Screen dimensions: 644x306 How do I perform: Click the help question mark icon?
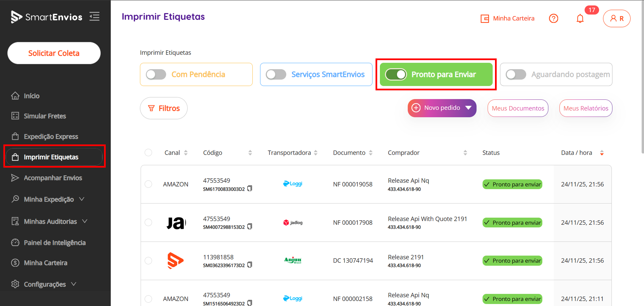click(x=553, y=18)
